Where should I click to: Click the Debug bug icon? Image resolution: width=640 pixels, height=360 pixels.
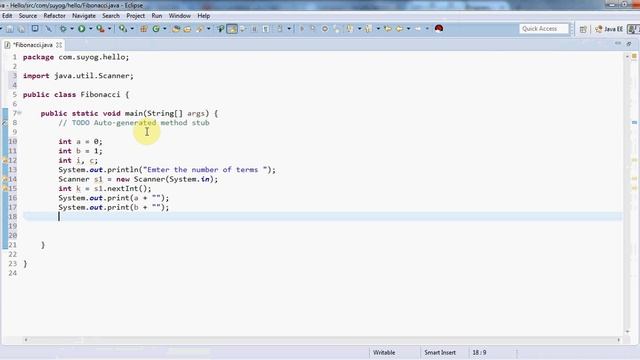63,29
